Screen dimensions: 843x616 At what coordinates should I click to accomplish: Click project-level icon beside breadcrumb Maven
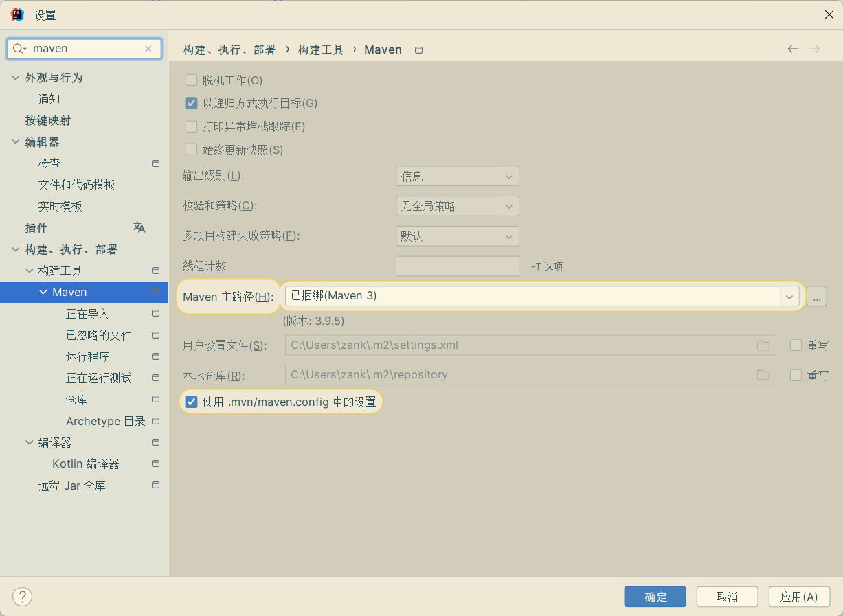(x=419, y=50)
